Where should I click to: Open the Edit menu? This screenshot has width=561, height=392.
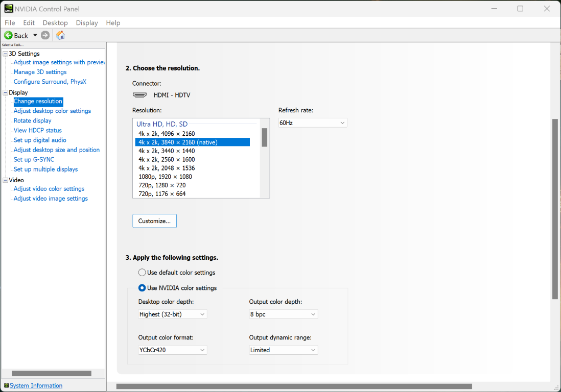click(29, 23)
